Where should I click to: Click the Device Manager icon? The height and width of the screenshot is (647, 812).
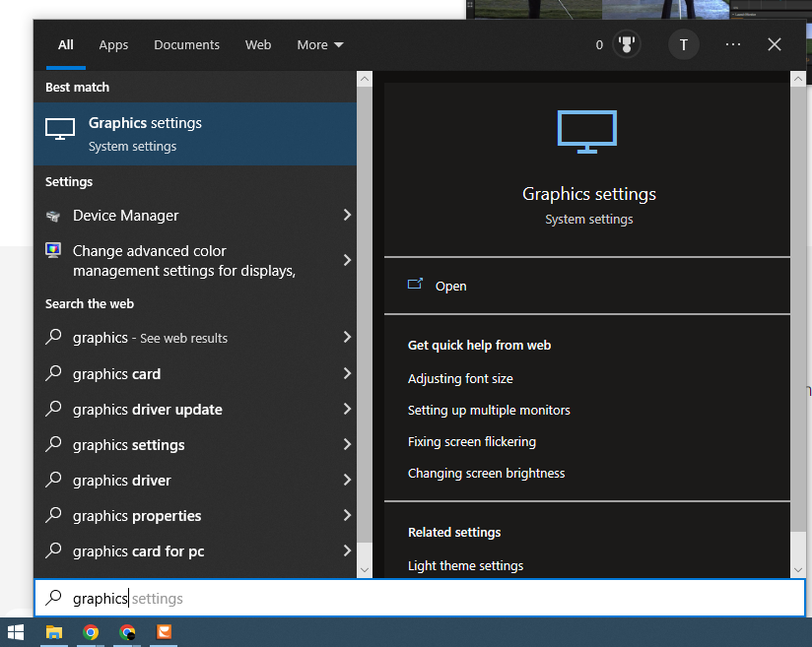tap(53, 216)
